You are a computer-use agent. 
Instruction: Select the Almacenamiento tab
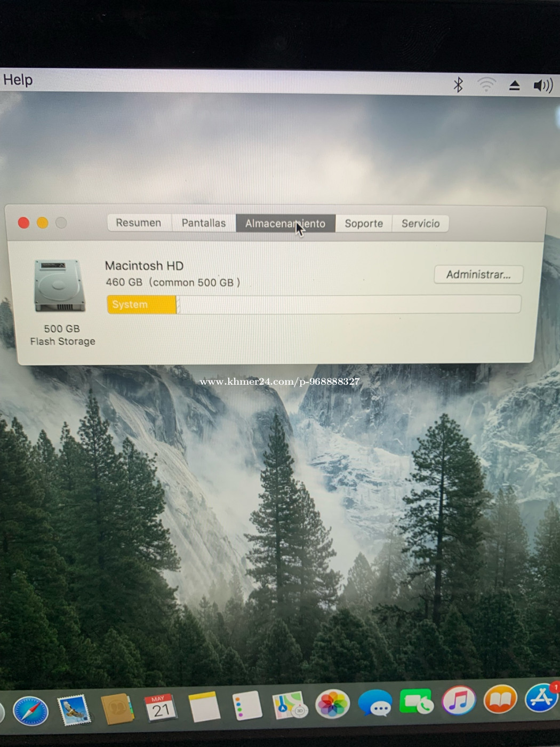[x=285, y=224]
